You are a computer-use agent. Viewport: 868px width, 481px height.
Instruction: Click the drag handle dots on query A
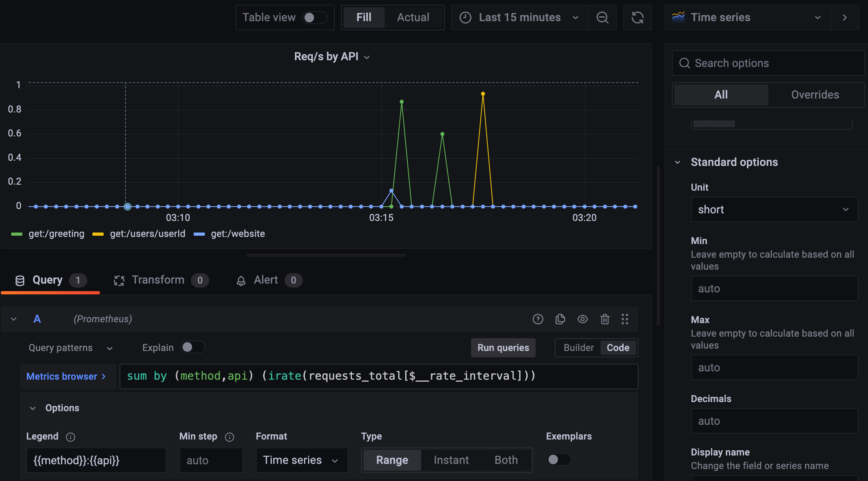(x=624, y=319)
